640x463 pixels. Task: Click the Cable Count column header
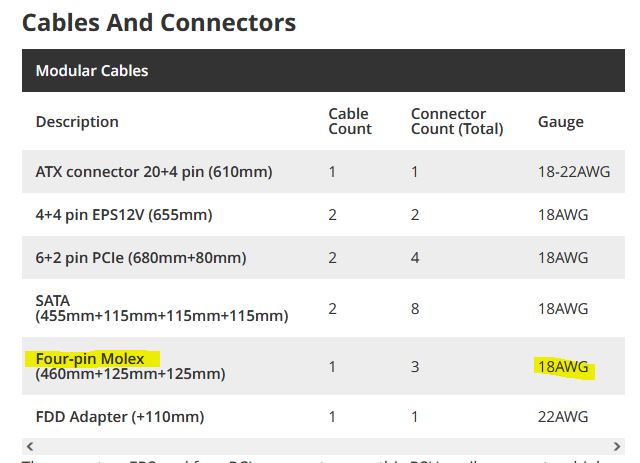[x=350, y=121]
